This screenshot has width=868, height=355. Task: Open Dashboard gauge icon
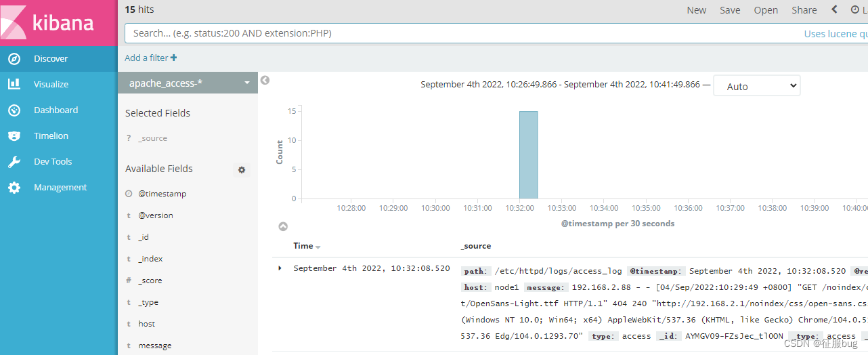pos(14,110)
